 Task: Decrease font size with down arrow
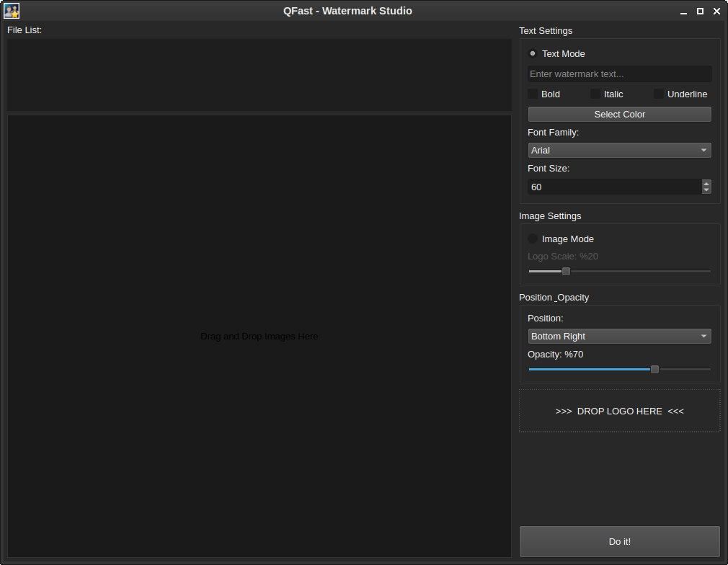tap(706, 190)
